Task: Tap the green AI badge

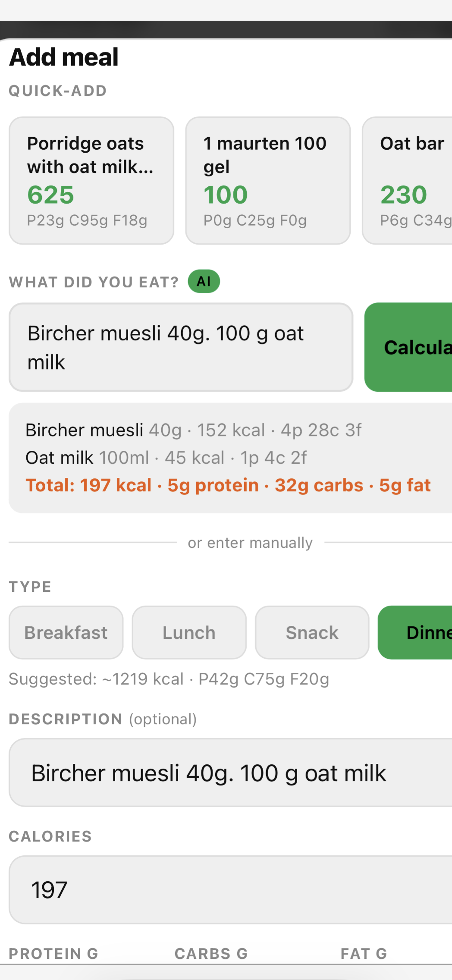Action: click(x=204, y=281)
